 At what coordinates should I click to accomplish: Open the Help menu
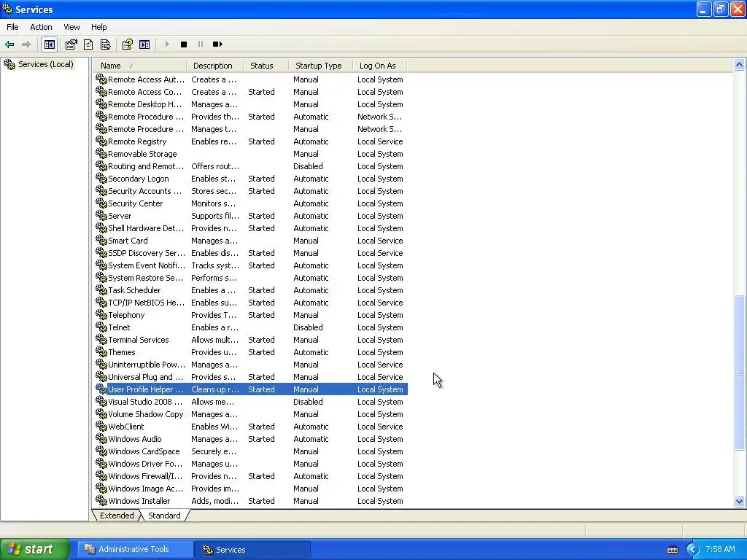click(98, 27)
